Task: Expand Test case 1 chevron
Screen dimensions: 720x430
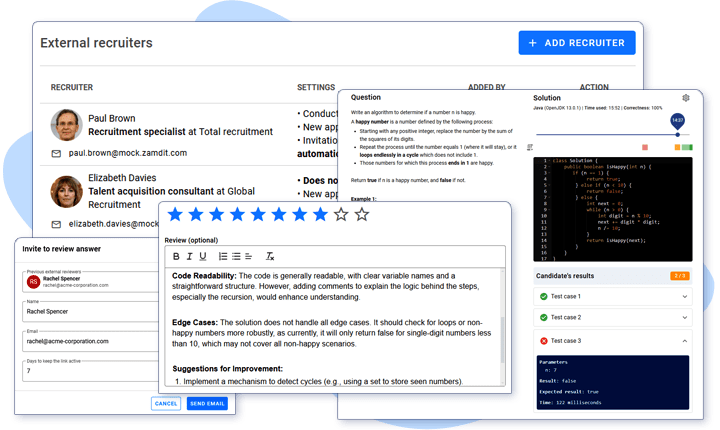Action: pos(685,297)
